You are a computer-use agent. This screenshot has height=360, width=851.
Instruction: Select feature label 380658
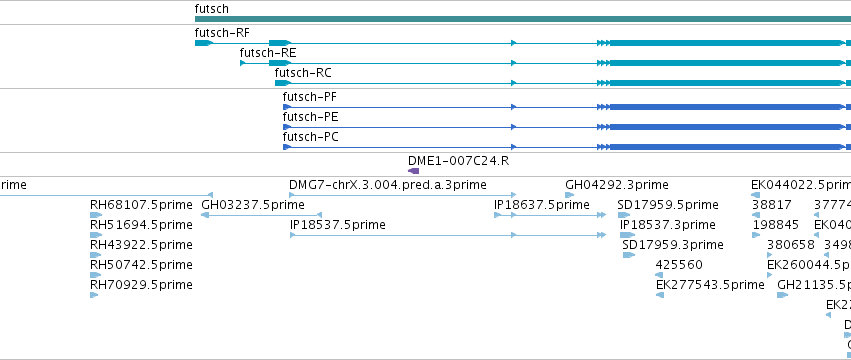(x=791, y=245)
